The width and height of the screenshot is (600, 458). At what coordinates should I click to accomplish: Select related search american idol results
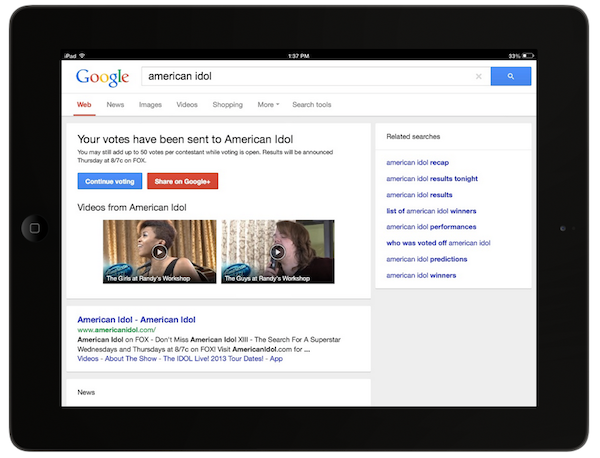[419, 195]
